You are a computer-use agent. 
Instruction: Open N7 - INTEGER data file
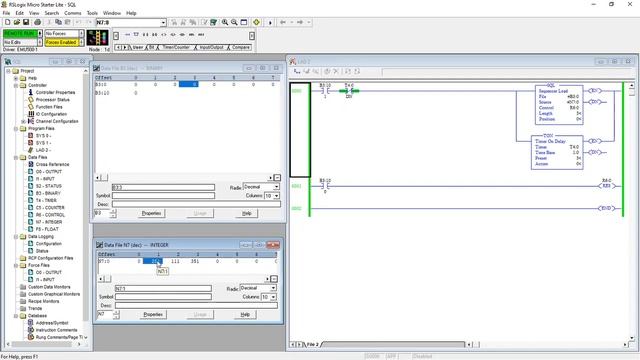click(x=49, y=222)
